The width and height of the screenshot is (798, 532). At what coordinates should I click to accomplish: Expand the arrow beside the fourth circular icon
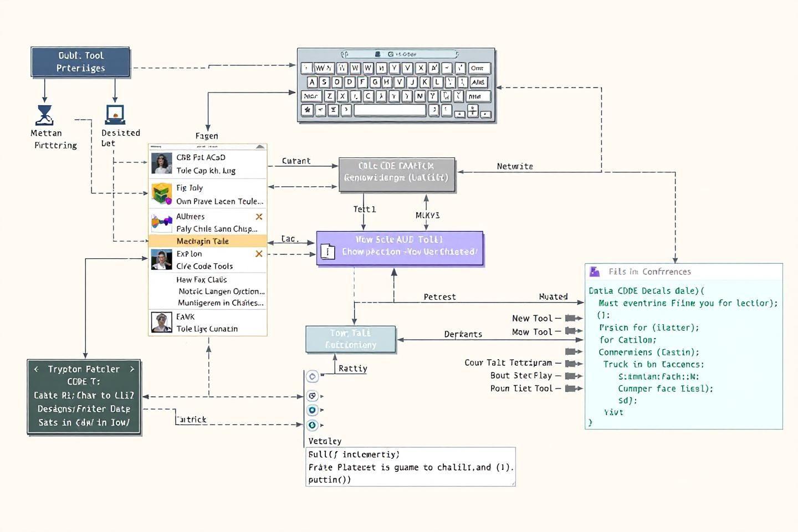click(x=321, y=426)
